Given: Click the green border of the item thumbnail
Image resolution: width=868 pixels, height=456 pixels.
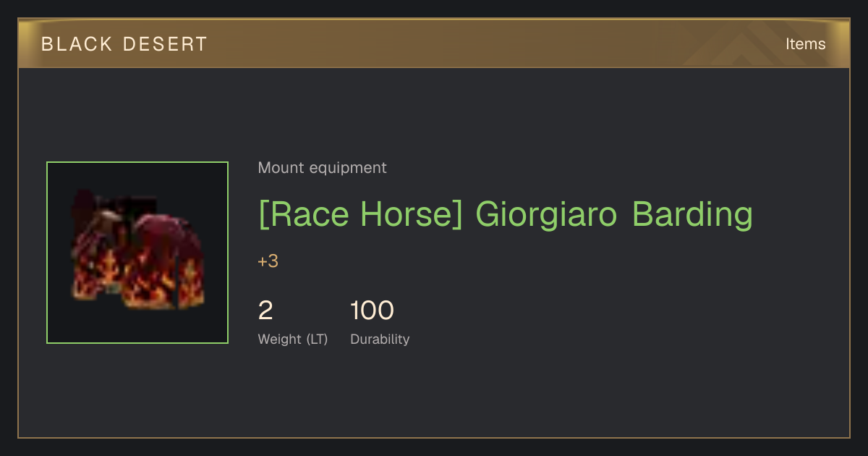Looking at the screenshot, I should [137, 162].
